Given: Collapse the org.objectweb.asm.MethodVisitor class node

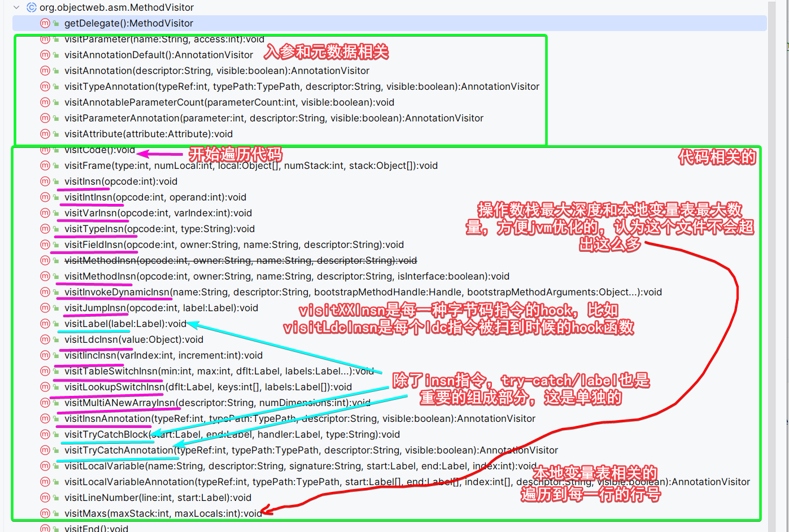Looking at the screenshot, I should click(x=16, y=7).
